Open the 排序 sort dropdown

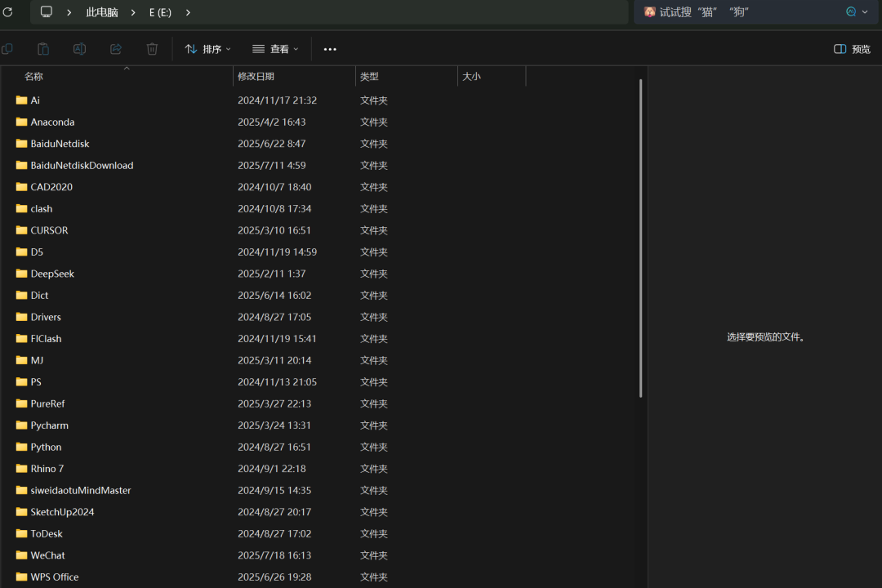point(208,50)
